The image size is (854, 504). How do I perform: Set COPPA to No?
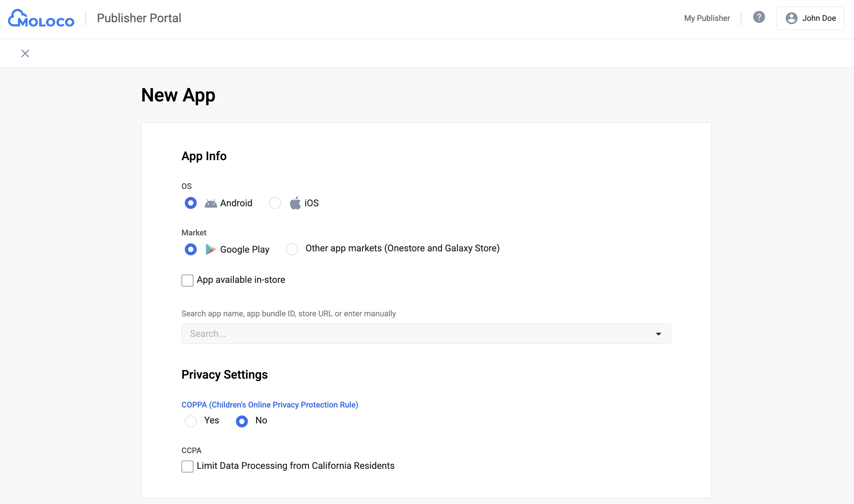pyautogui.click(x=242, y=421)
